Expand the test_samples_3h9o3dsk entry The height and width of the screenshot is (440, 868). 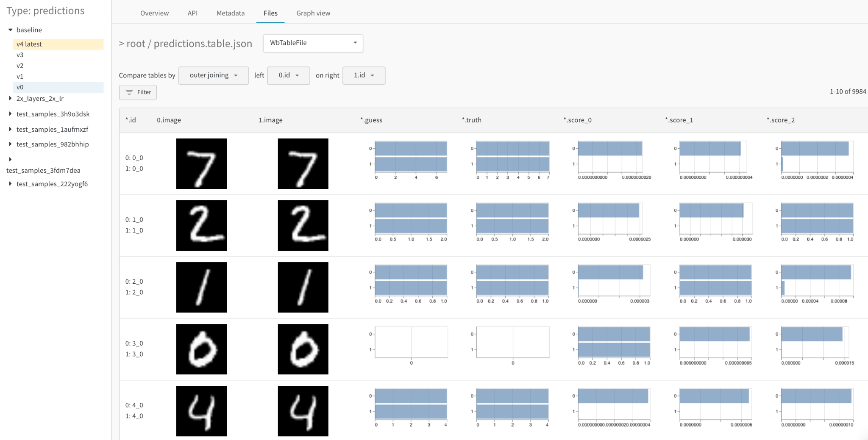pyautogui.click(x=10, y=114)
